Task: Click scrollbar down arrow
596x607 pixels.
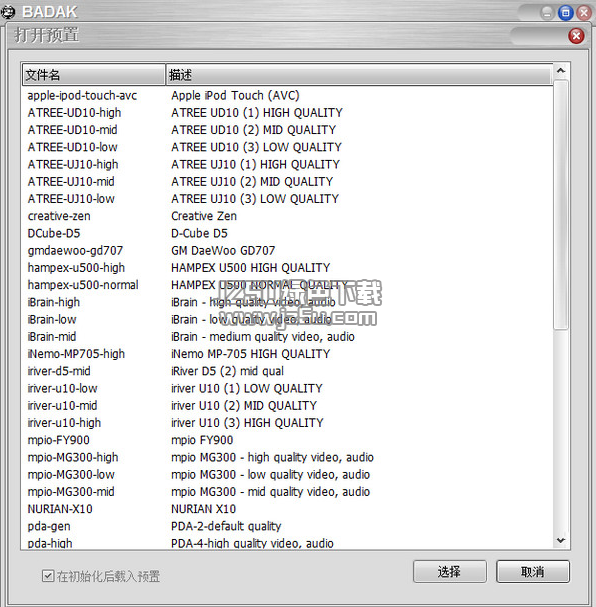Action: 561,540
